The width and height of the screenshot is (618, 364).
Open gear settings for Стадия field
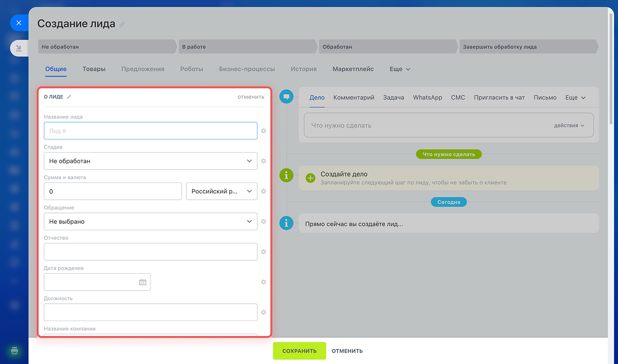pos(264,161)
